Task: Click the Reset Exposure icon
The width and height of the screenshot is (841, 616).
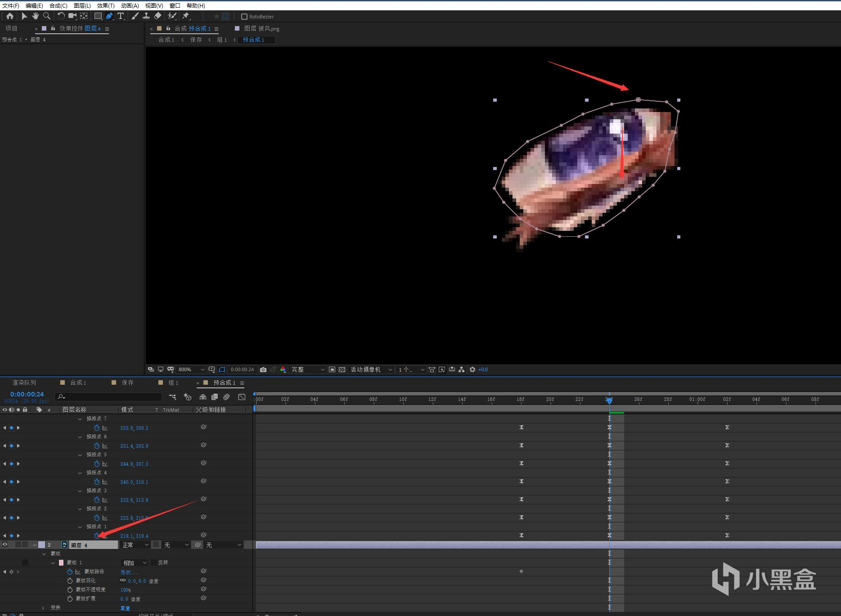Action: (472, 369)
